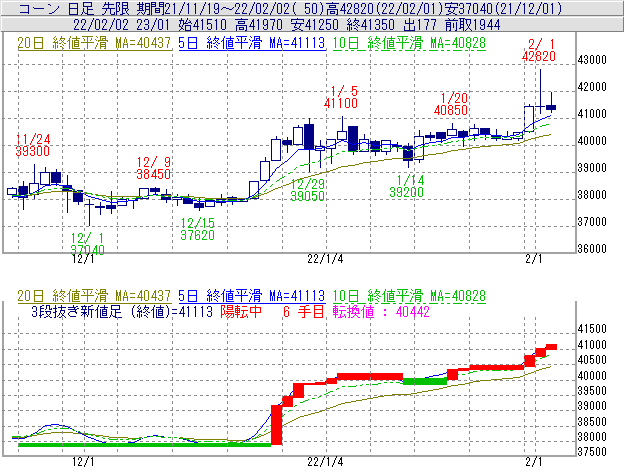This screenshot has width=624, height=475.
Task: Click the 39500 value on lower axis
Action: (592, 391)
